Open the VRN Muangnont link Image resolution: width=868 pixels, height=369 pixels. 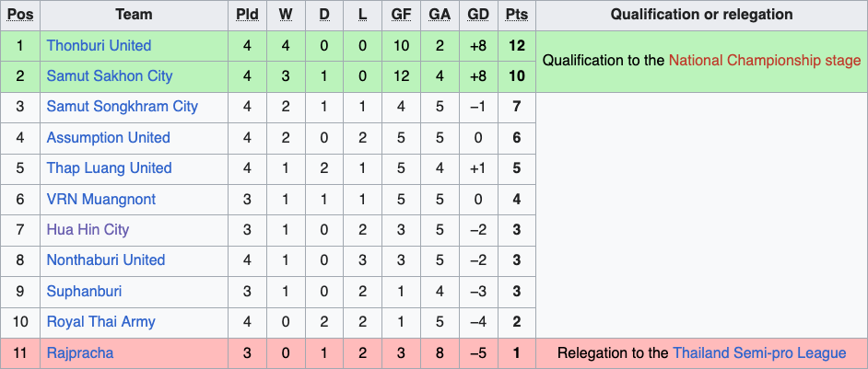[x=100, y=199]
